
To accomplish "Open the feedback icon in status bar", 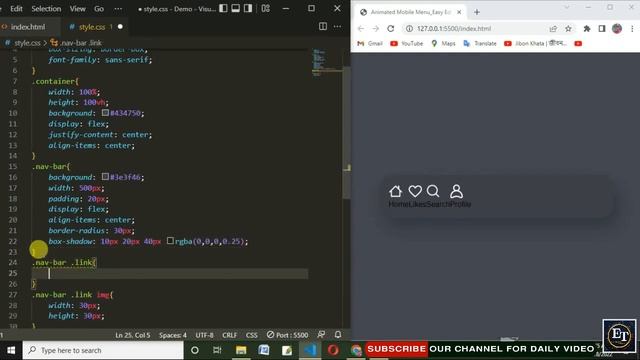I will click(321, 335).
